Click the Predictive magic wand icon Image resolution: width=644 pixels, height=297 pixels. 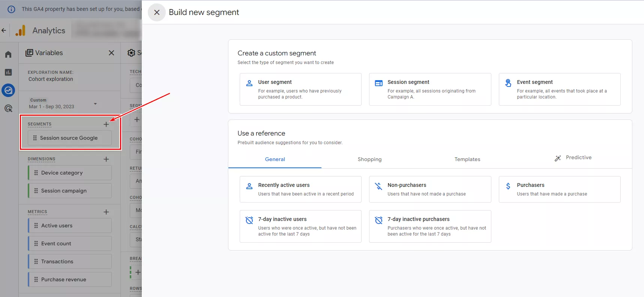click(x=558, y=158)
